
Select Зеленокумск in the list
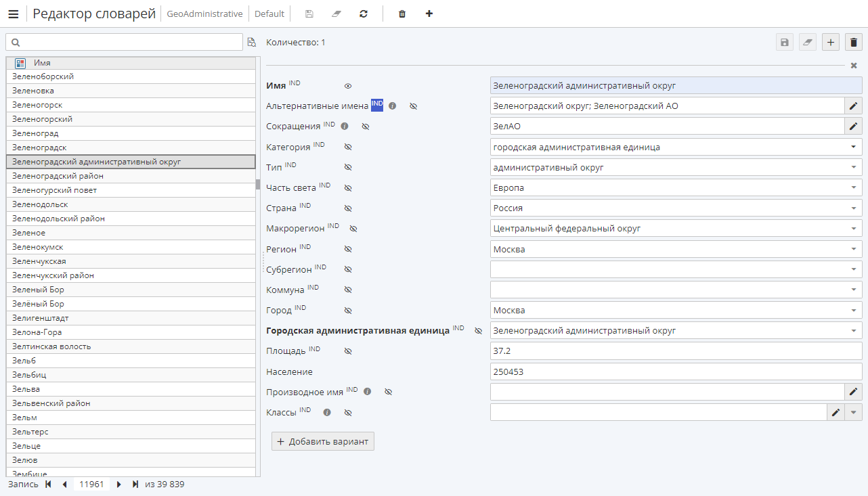pos(131,247)
